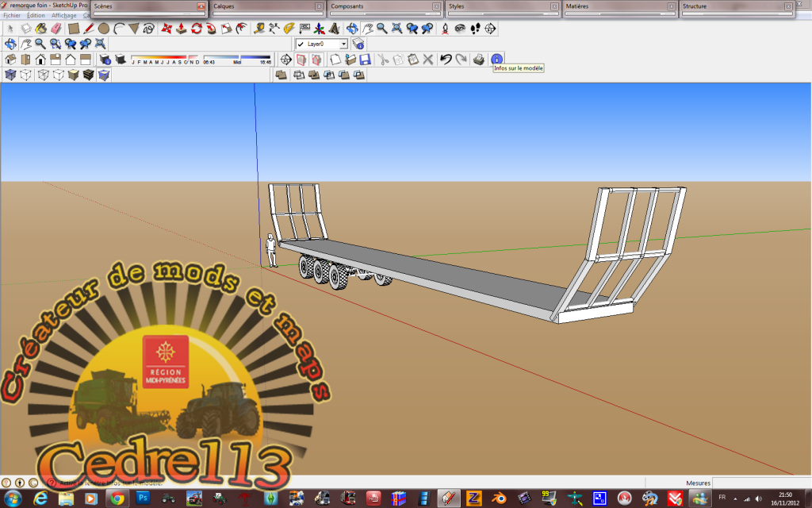Switch to Iso view
The image size is (812, 508).
[x=10, y=60]
